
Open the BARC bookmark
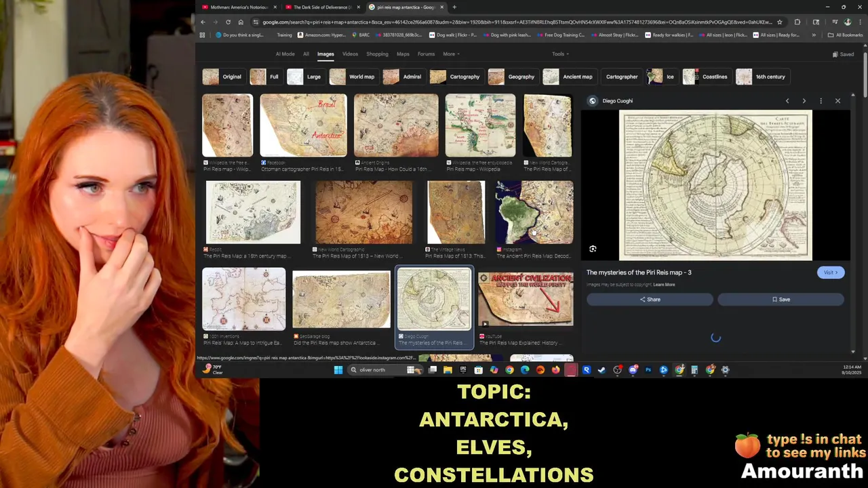pos(360,35)
